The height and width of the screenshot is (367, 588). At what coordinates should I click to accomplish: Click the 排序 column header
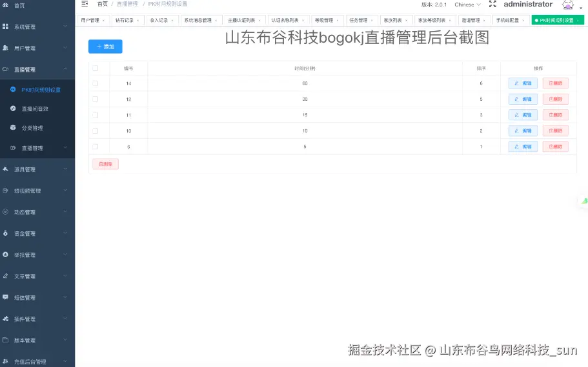click(x=481, y=68)
